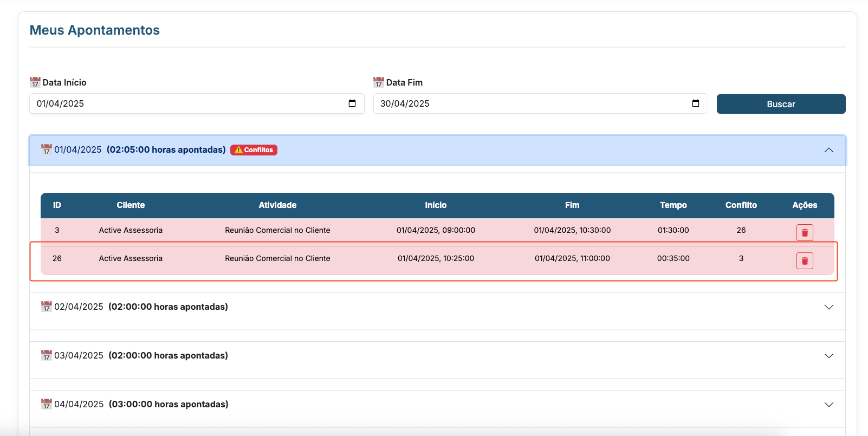The width and height of the screenshot is (868, 436).
Task: Collapse the 01/04/2025 section chevron
Action: tap(828, 150)
